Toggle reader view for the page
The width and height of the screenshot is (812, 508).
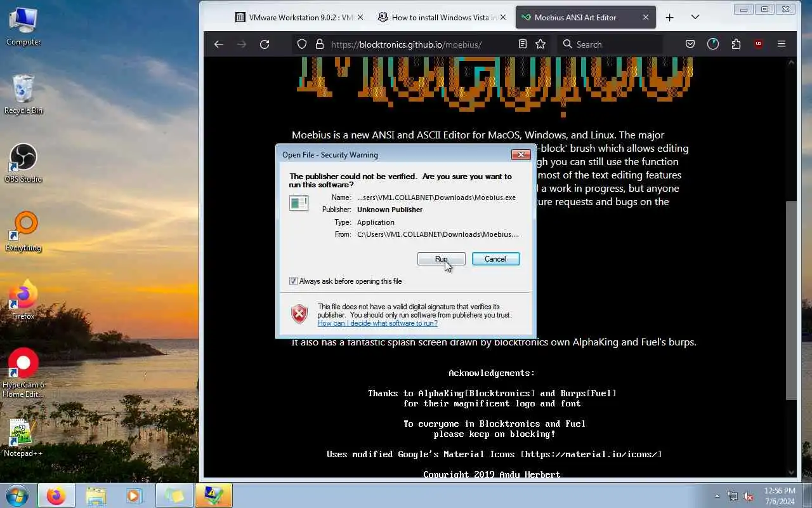point(522,44)
